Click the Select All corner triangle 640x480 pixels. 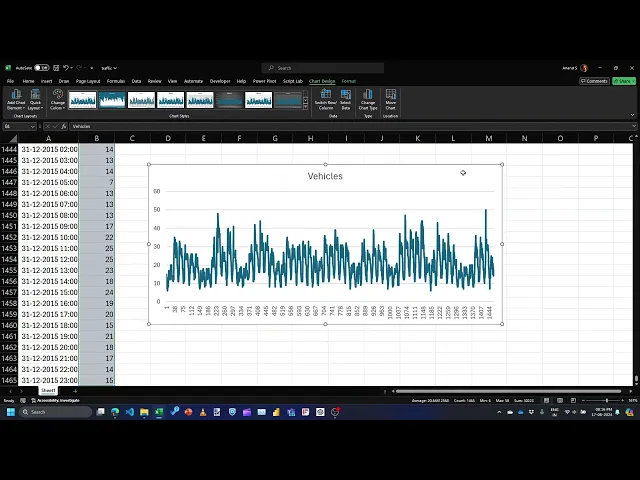pyautogui.click(x=13, y=138)
